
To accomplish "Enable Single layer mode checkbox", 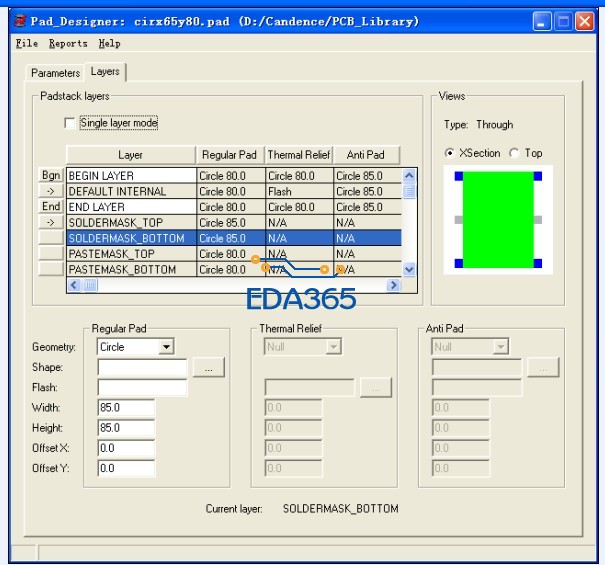I will (x=70, y=123).
